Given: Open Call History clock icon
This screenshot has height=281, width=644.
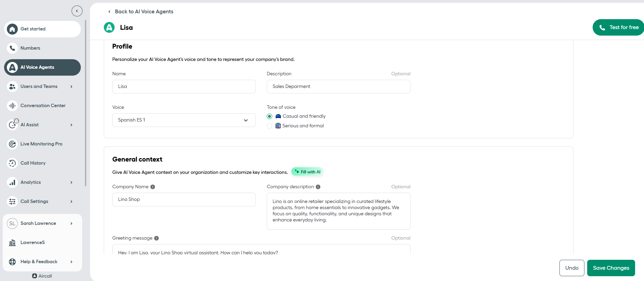Looking at the screenshot, I should point(12,163).
